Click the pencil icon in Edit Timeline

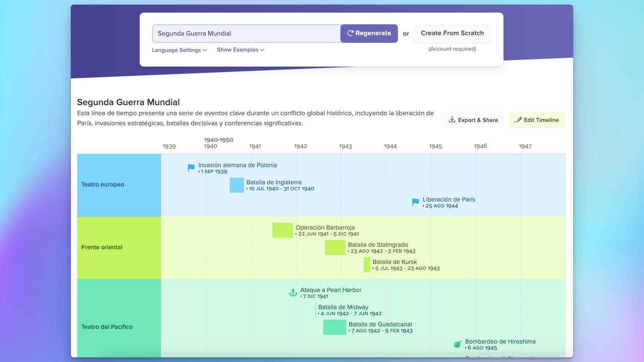pyautogui.click(x=518, y=120)
